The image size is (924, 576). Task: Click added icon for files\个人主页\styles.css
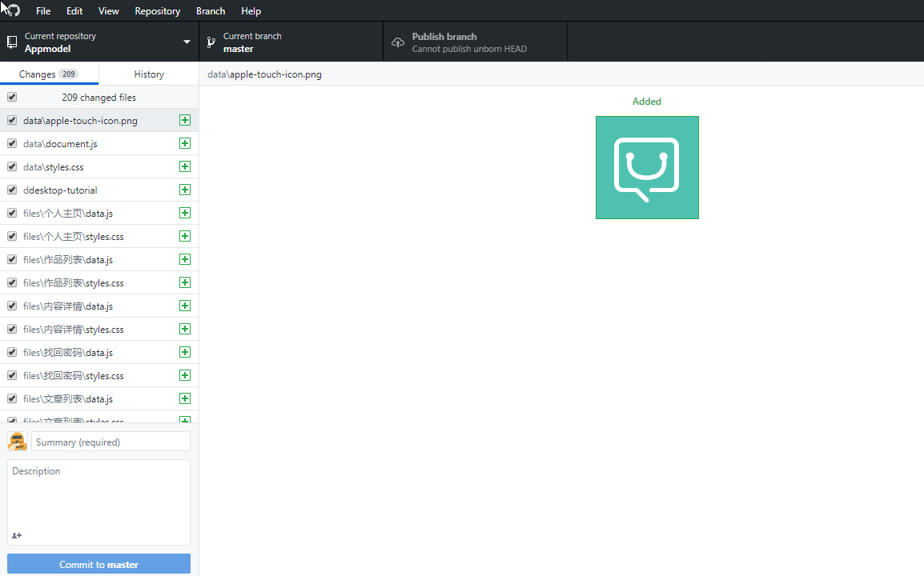click(185, 236)
